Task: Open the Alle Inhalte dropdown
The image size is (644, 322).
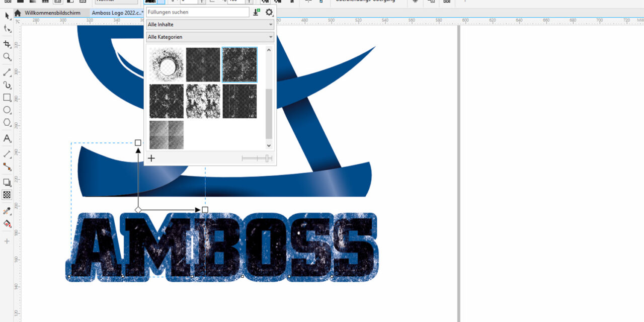Action: tap(210, 24)
